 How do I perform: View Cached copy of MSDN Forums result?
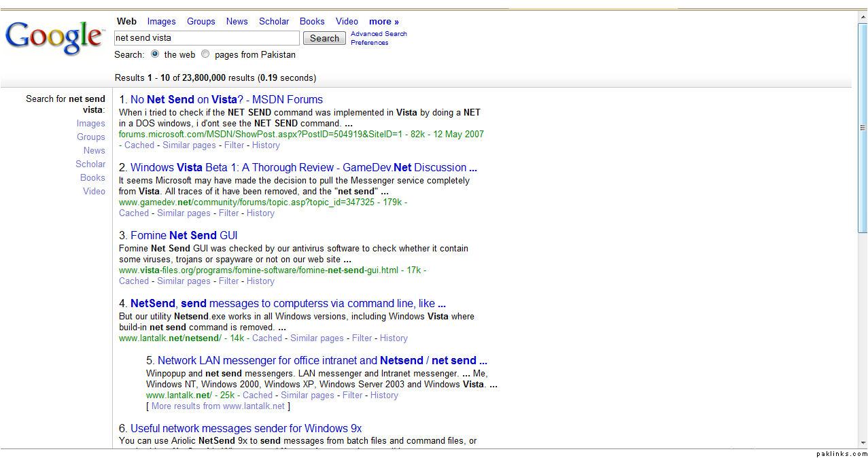pyautogui.click(x=139, y=145)
